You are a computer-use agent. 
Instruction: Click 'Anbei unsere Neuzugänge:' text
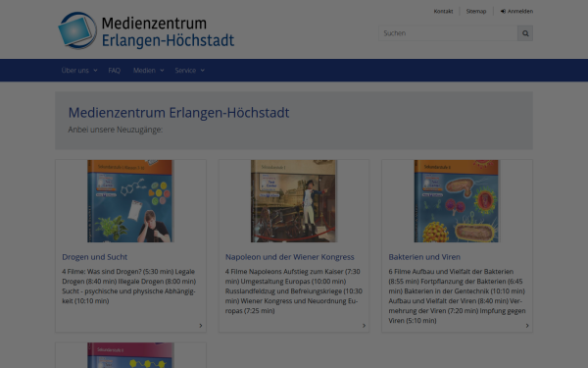click(115, 130)
